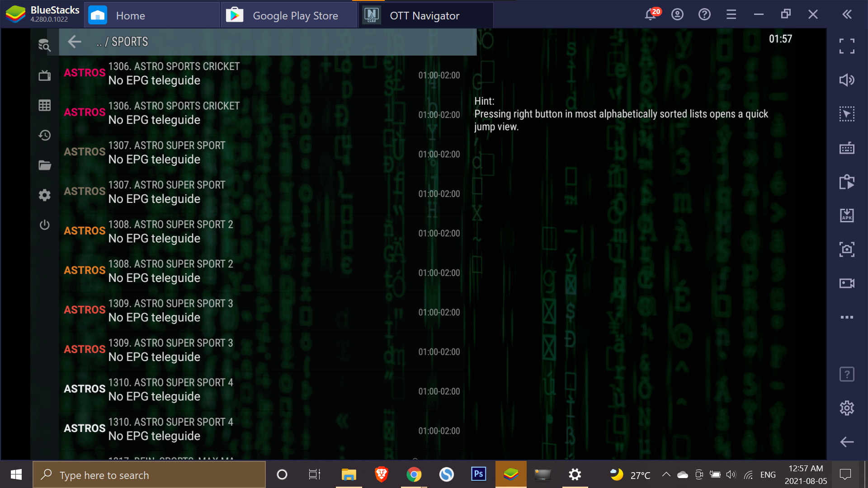Switch to the Google Play Store tab
The image size is (868, 488).
coord(289,15)
